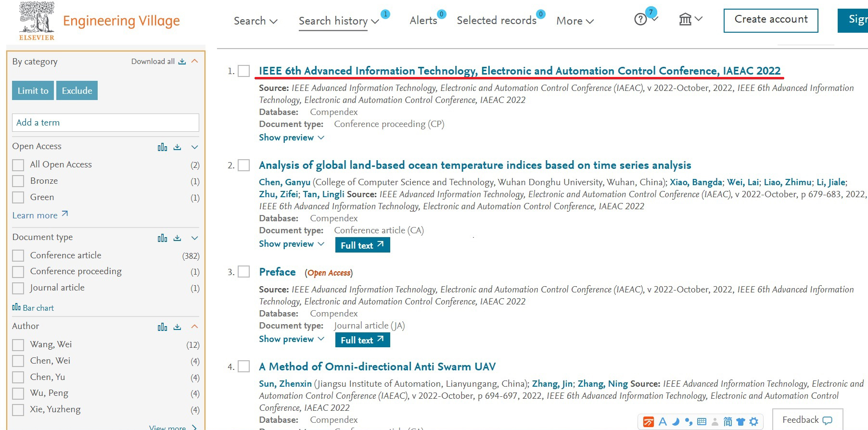The height and width of the screenshot is (430, 868).
Task: Open the IME skin shirt icon
Action: (x=740, y=422)
